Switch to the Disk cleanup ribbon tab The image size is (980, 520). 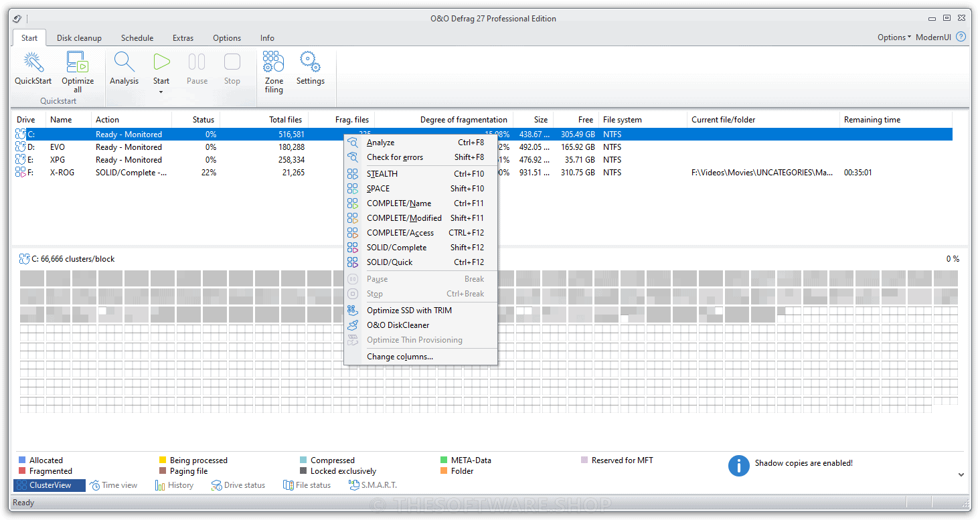pyautogui.click(x=79, y=38)
